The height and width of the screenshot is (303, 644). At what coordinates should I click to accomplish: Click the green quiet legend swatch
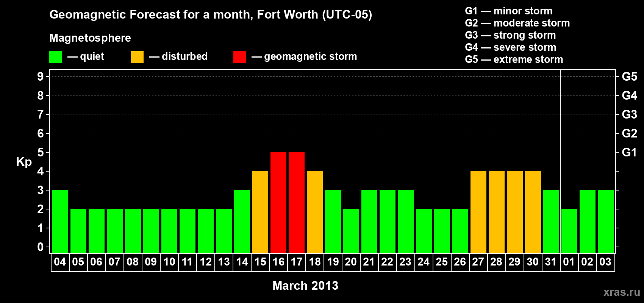click(x=55, y=57)
